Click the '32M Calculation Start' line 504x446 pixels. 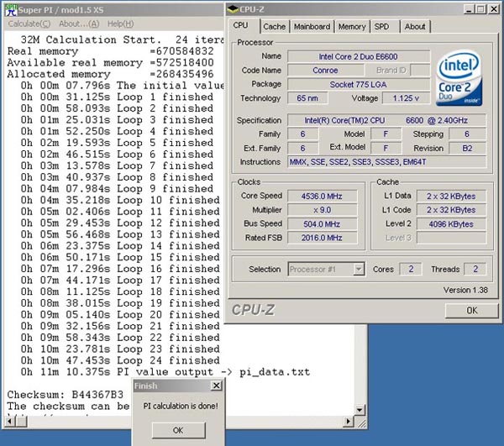[x=122, y=39]
